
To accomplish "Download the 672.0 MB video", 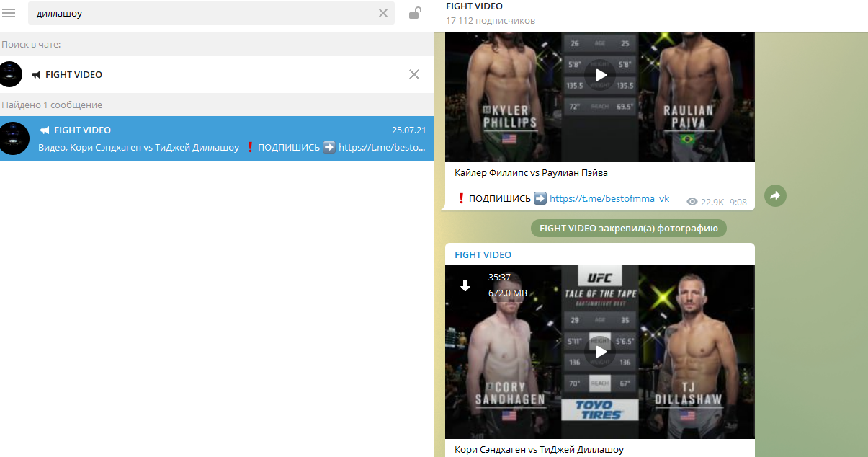I will [465, 286].
